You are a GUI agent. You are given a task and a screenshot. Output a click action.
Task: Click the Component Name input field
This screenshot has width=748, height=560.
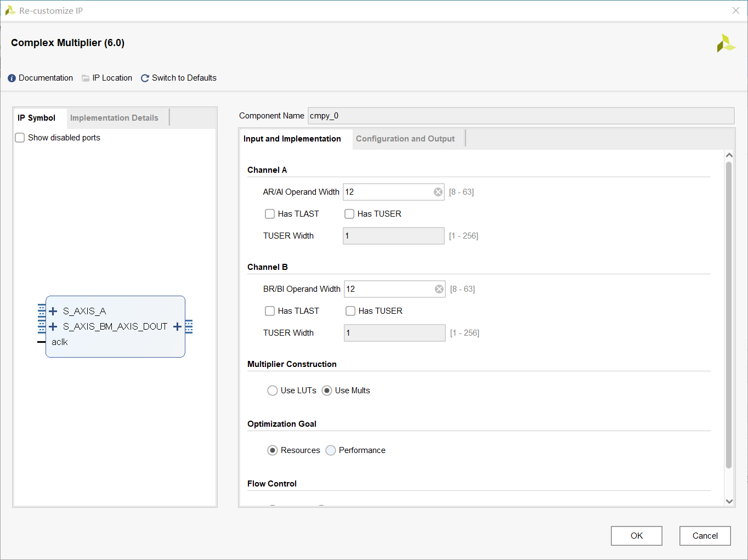(x=521, y=116)
